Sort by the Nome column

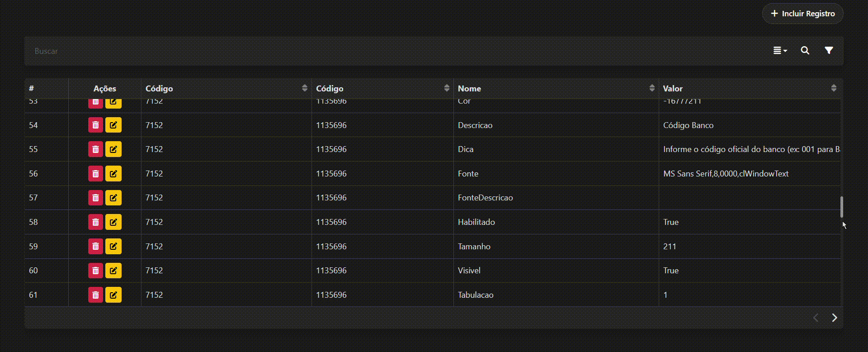click(x=651, y=88)
